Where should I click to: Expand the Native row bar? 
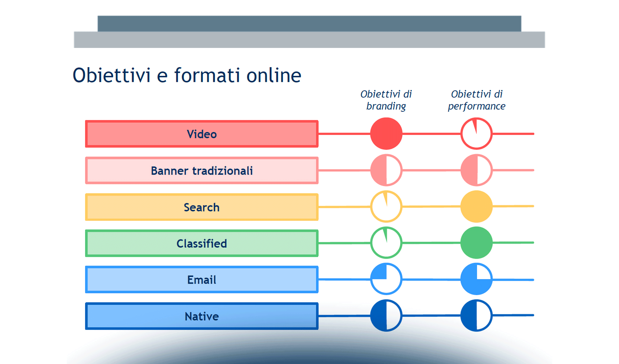[201, 316]
